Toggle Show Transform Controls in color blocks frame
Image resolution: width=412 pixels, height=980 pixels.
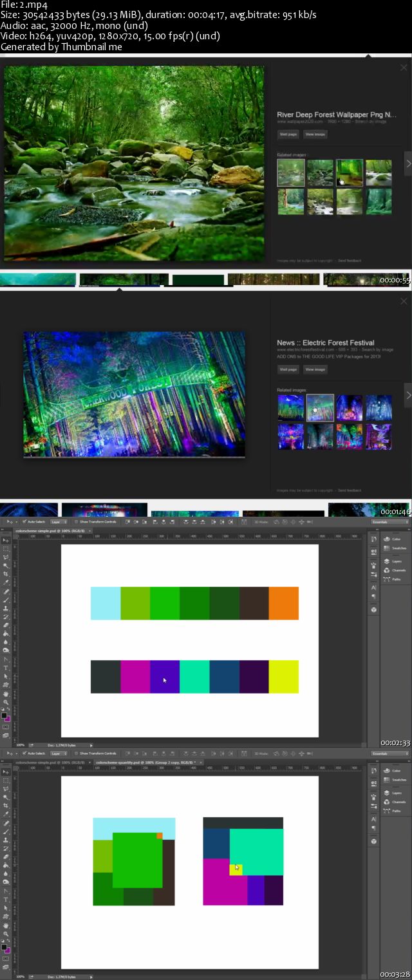point(76,753)
